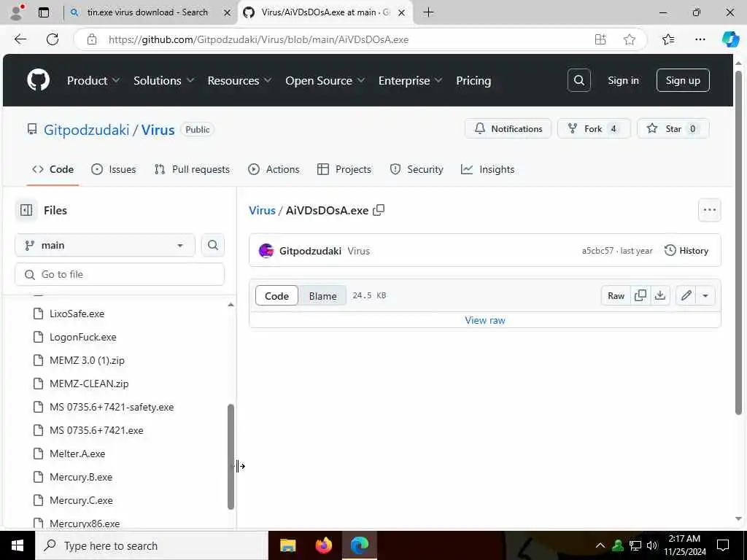Show hidden system tray icons chevron
The width and height of the screenshot is (747, 560).
(600, 545)
